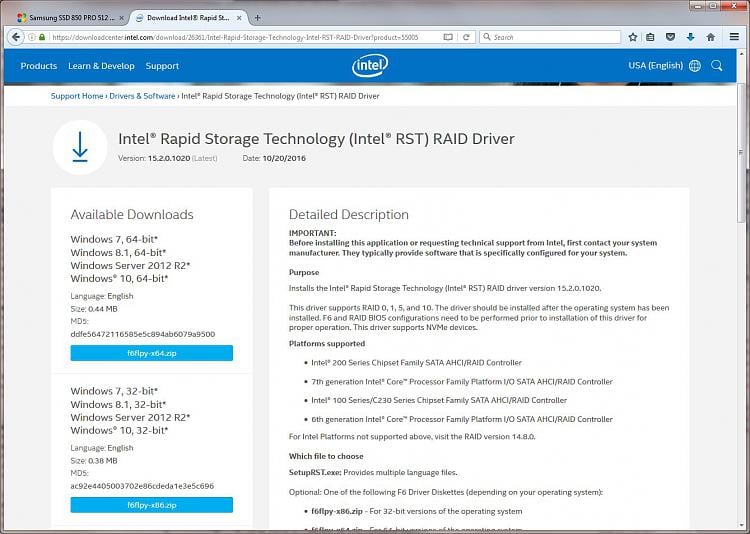This screenshot has height=534, width=750.
Task: Click the Windows 8.1, 64-bit* entry
Action: [118, 252]
